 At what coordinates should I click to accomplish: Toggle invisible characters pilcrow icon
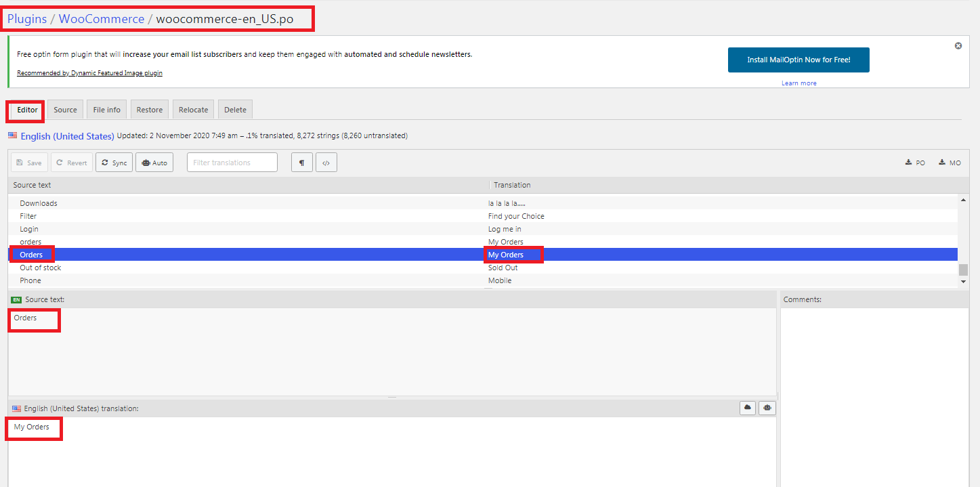point(302,163)
